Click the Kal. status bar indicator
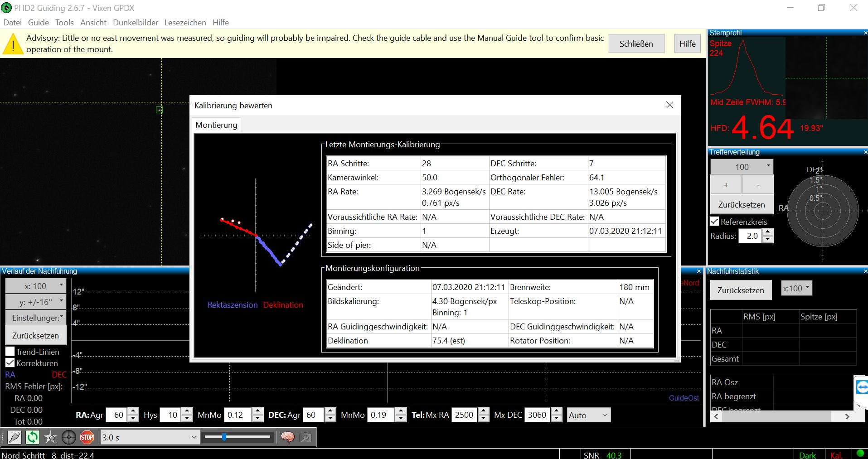 836,455
